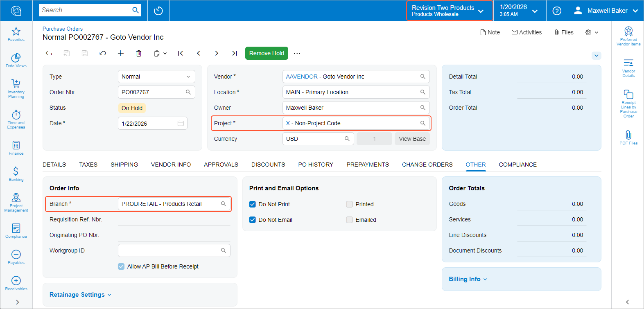
Task: Click the Cancel undo icon
Action: click(x=103, y=53)
